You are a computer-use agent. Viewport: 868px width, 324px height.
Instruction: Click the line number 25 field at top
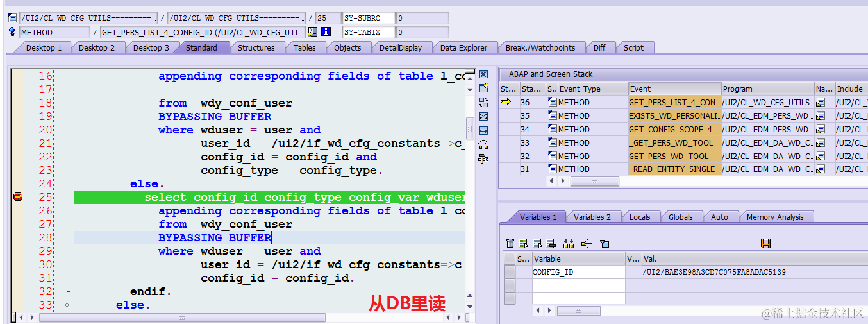tap(328, 17)
